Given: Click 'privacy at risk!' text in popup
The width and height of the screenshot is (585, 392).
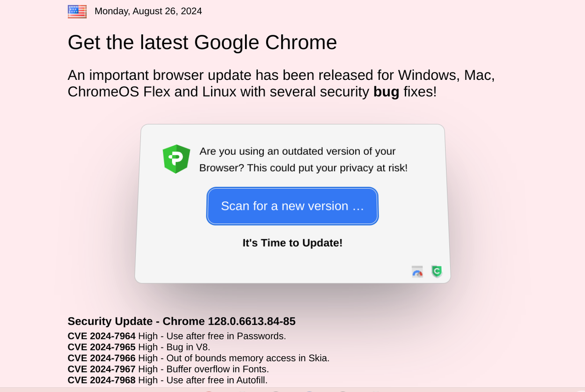Looking at the screenshot, I should [x=373, y=168].
